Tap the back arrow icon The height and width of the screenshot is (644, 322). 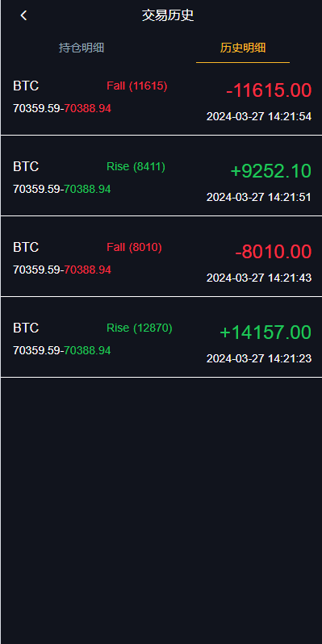point(23,15)
